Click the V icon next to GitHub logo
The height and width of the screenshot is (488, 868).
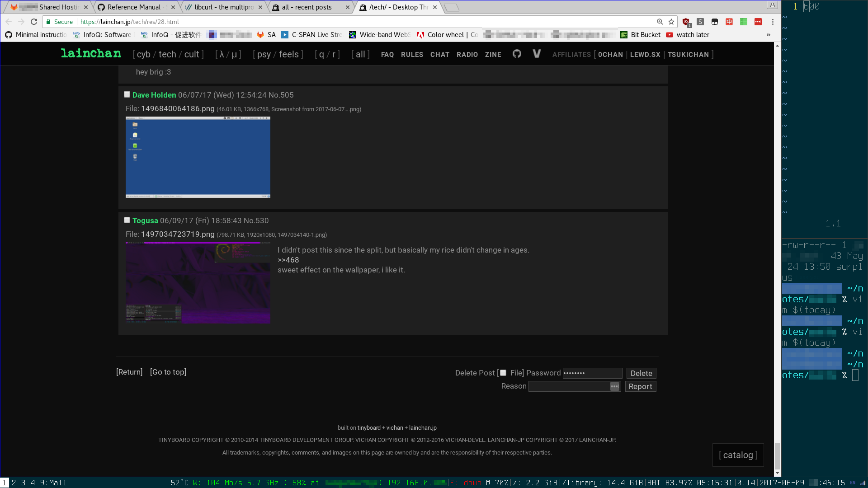click(x=537, y=54)
